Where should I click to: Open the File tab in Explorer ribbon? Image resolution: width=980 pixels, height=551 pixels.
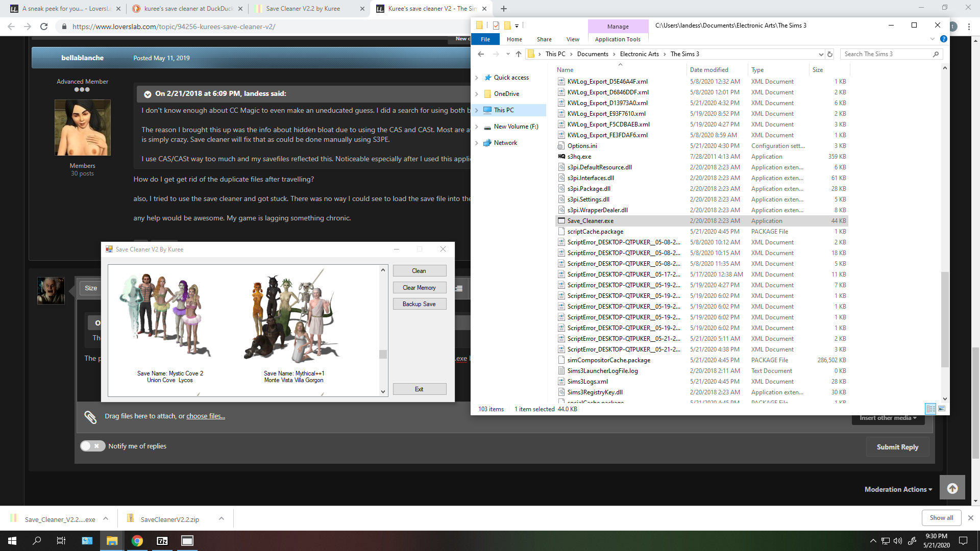coord(485,39)
